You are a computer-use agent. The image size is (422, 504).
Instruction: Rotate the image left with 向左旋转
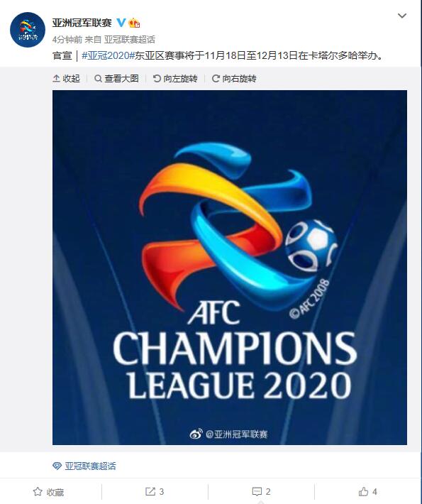(175, 78)
